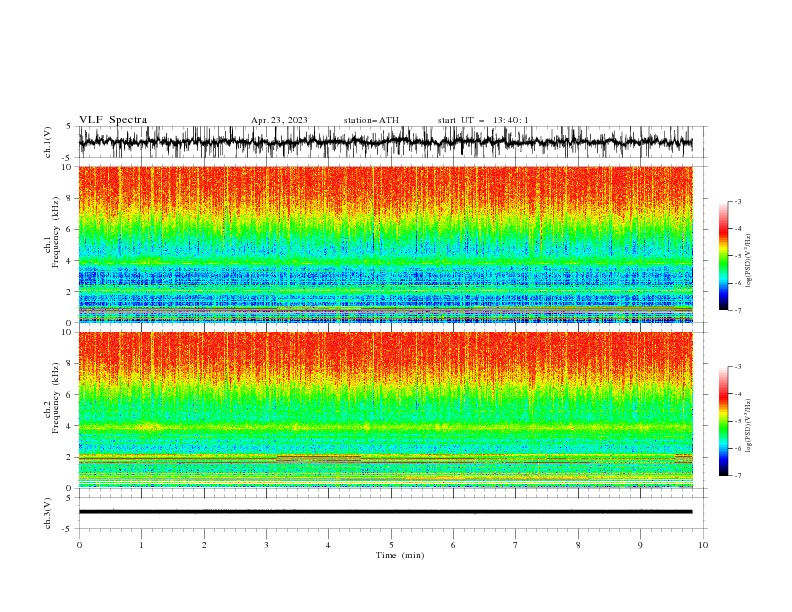Screen dimensions: 792x612
Task: Click the ch.1 colorbar 'log(PSD)(V²/Hz)' label
Action: [748, 261]
